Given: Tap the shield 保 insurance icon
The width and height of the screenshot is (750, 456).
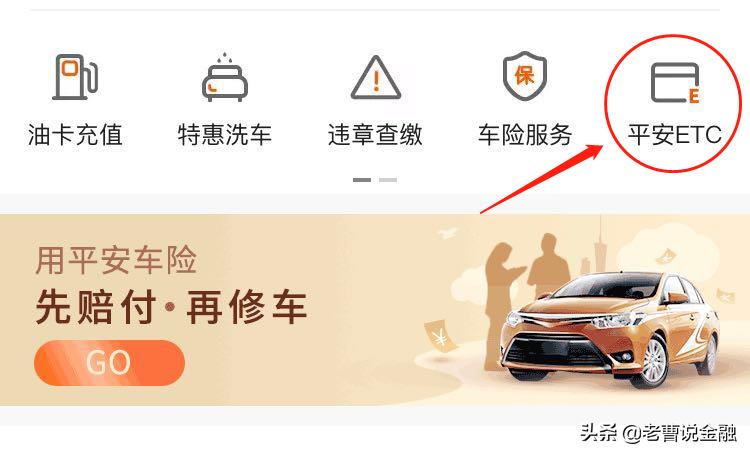Looking at the screenshot, I should point(525,76).
